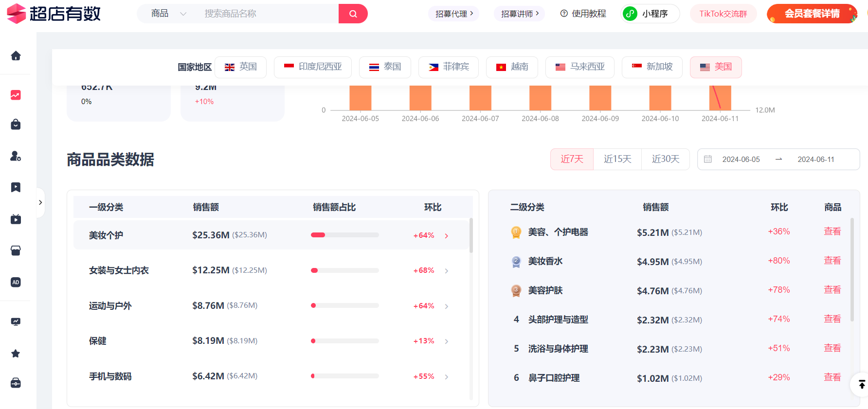Open the video play sidebar icon
Viewport: 868px width, 409px height.
coord(16,219)
